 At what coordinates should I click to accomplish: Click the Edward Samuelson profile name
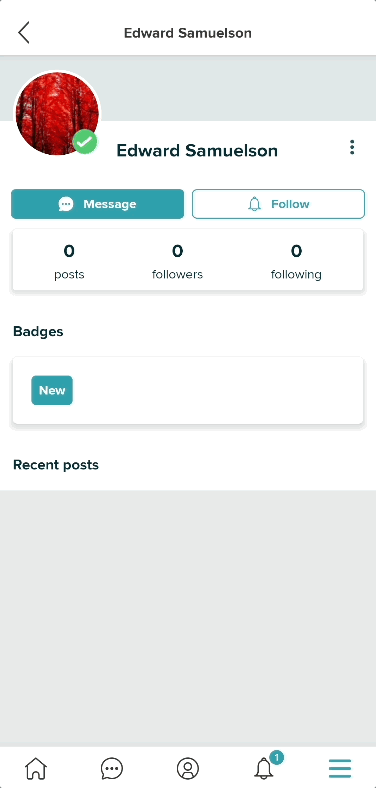197,150
